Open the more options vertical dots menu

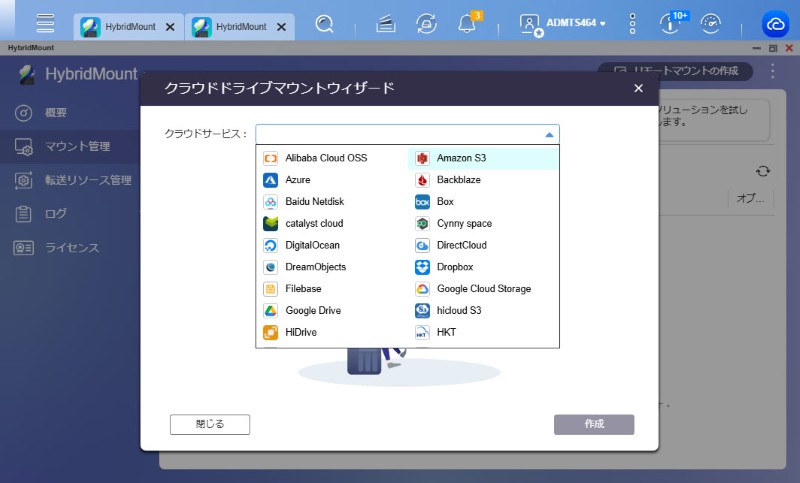tap(632, 24)
